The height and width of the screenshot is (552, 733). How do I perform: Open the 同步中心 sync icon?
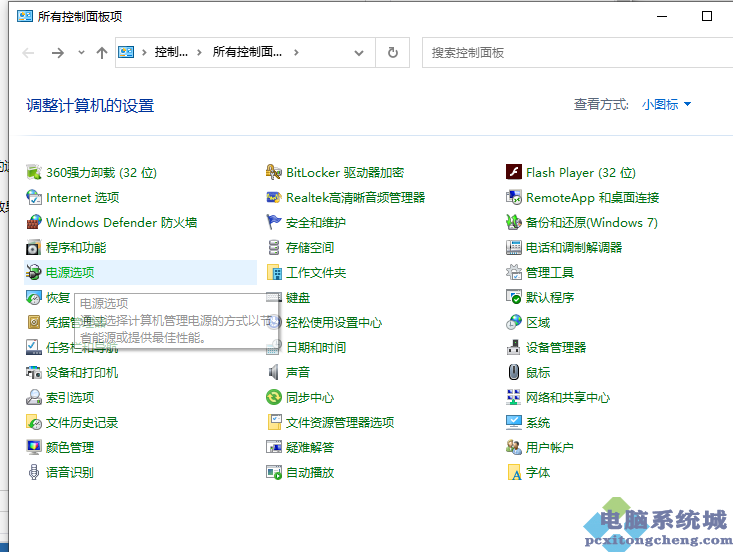pyautogui.click(x=274, y=397)
